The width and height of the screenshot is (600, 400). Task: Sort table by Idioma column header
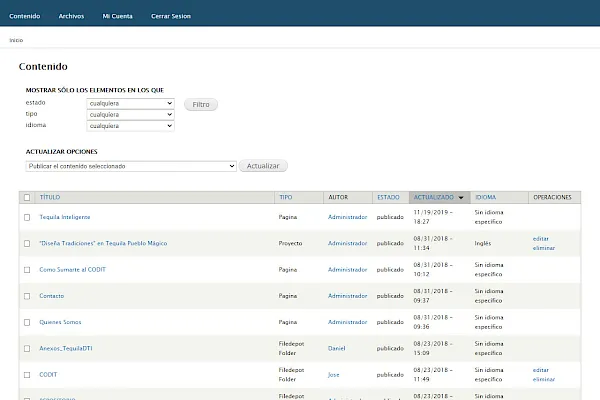coord(486,197)
